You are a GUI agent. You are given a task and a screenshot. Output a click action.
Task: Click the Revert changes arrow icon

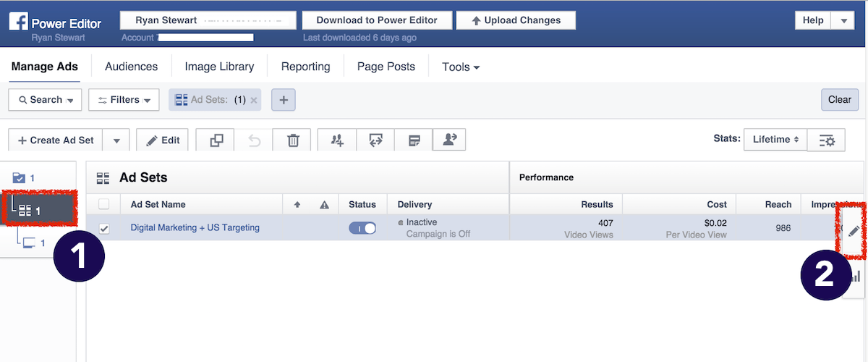[x=255, y=140]
